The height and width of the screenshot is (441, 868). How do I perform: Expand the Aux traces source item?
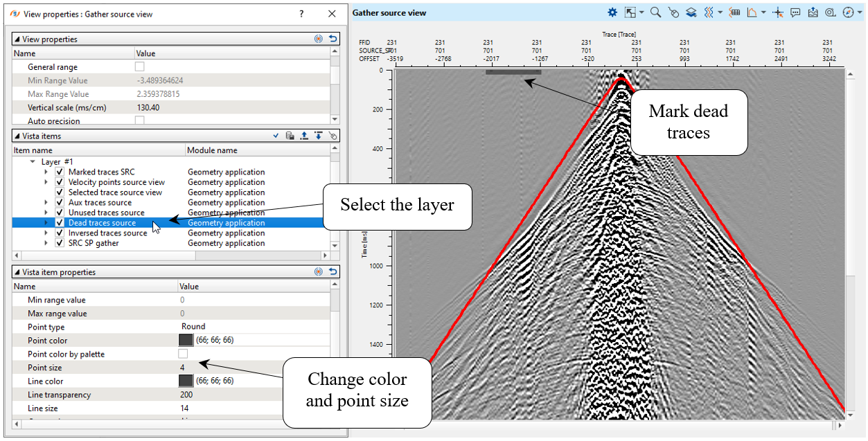(46, 203)
